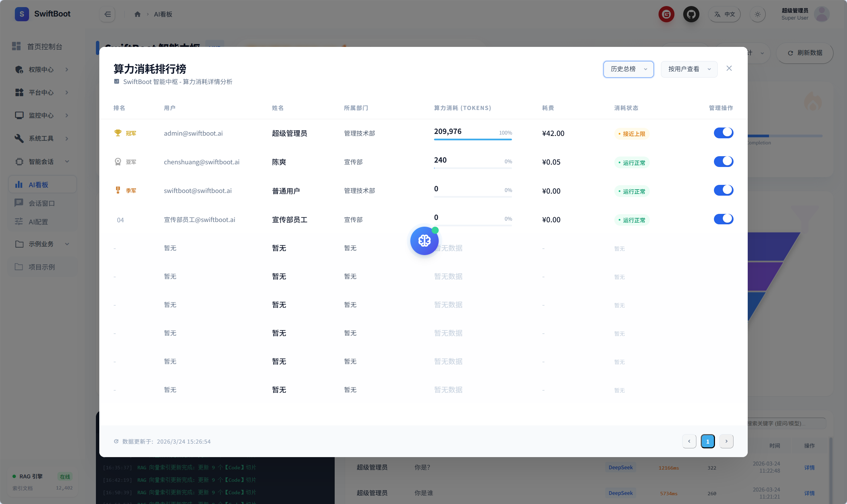Viewport: 847px width, 504px height.
Task: Disable the admin@swiftboot.ai management toggle
Action: tap(723, 133)
